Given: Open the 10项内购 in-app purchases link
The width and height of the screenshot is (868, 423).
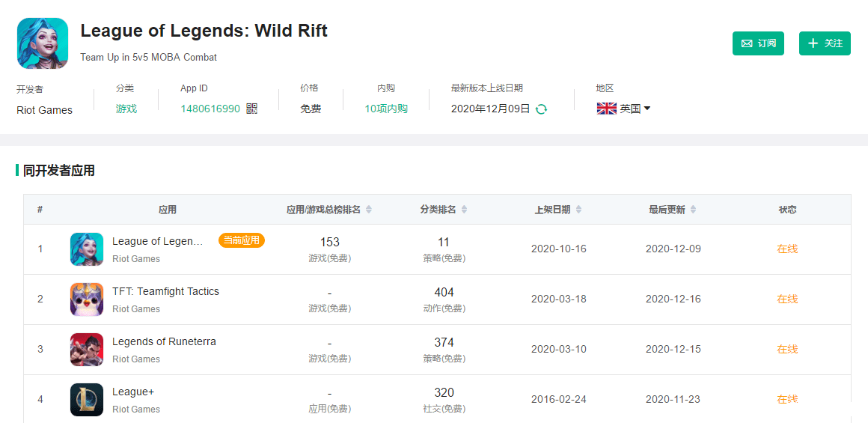Looking at the screenshot, I should click(x=386, y=109).
